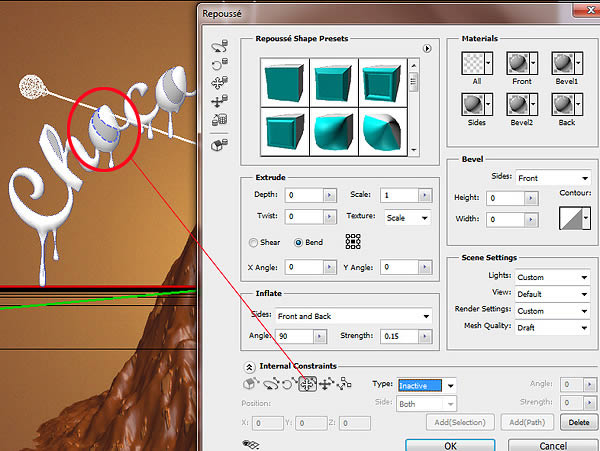Click the Bevel Width input field

pyautogui.click(x=505, y=220)
